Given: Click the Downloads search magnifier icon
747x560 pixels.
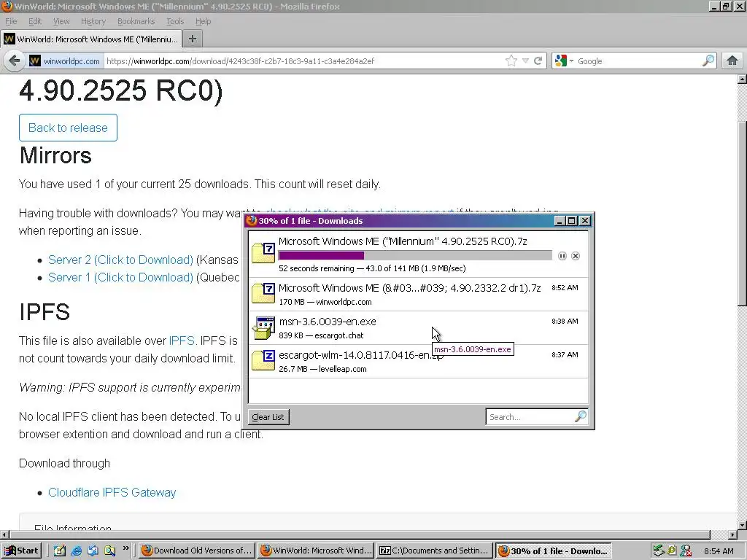Looking at the screenshot, I should pos(580,416).
